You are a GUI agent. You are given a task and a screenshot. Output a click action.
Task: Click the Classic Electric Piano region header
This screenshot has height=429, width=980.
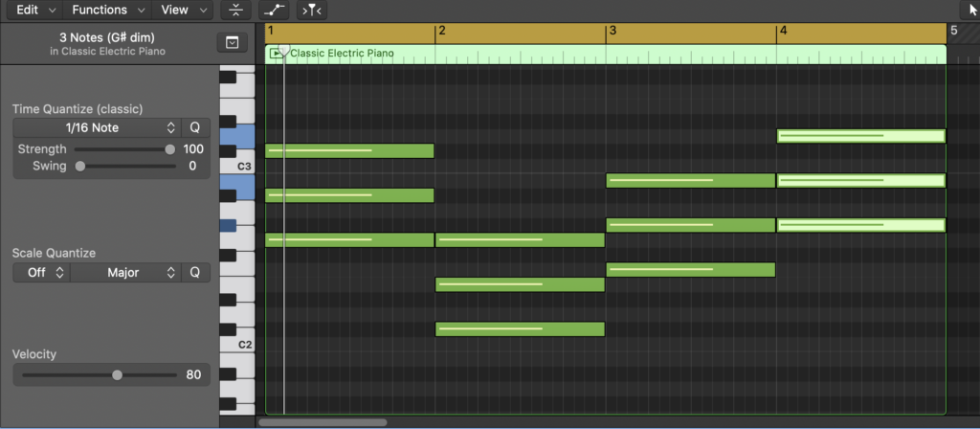[x=606, y=54]
